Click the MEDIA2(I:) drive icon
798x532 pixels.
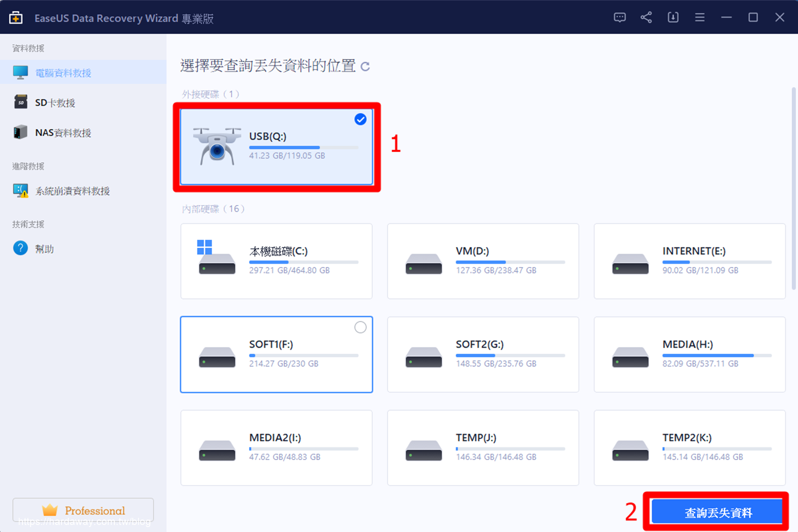[x=217, y=450]
